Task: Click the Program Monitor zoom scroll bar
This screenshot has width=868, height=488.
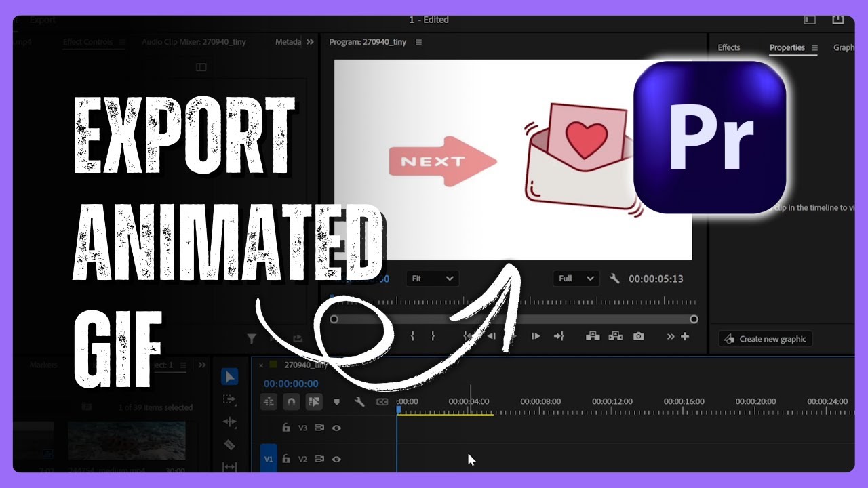Action: tap(514, 319)
